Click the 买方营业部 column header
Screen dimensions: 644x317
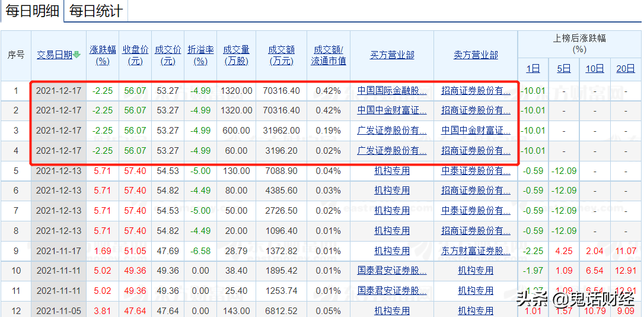(x=392, y=55)
